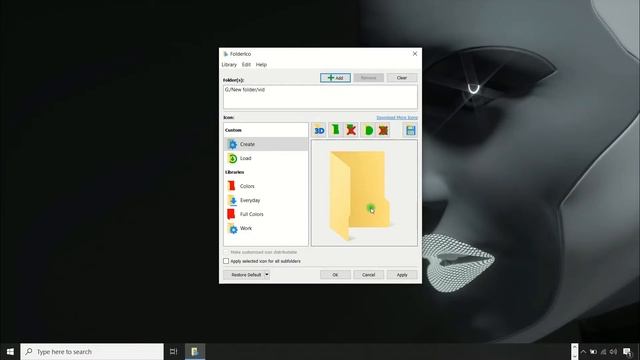This screenshot has height=360, width=640.
Task: Click the greyed-out checkbox above Apply subfolders option
Action: point(226,252)
